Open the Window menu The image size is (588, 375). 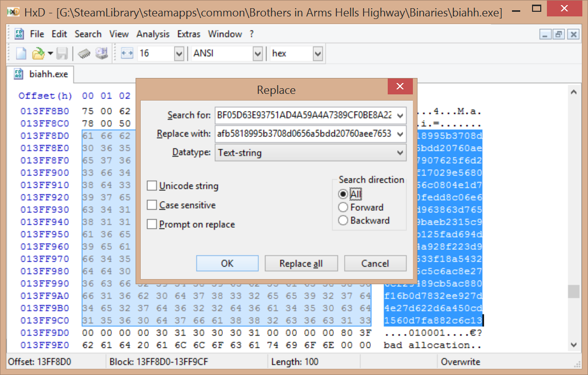(225, 34)
